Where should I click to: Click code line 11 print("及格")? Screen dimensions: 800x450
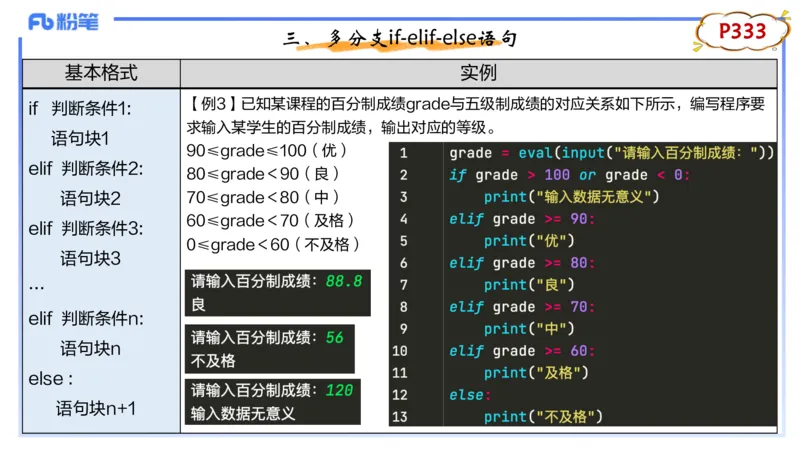(x=536, y=372)
